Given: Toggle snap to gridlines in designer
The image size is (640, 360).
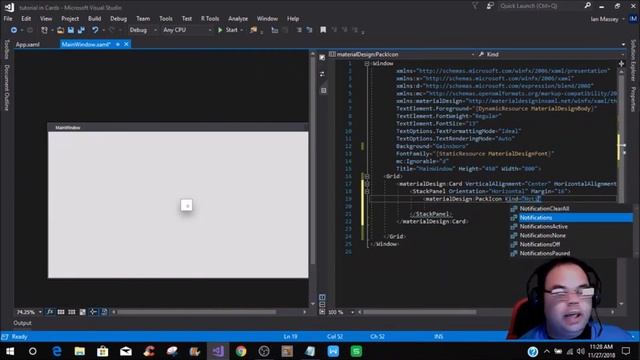Looking at the screenshot, I should coord(72,312).
